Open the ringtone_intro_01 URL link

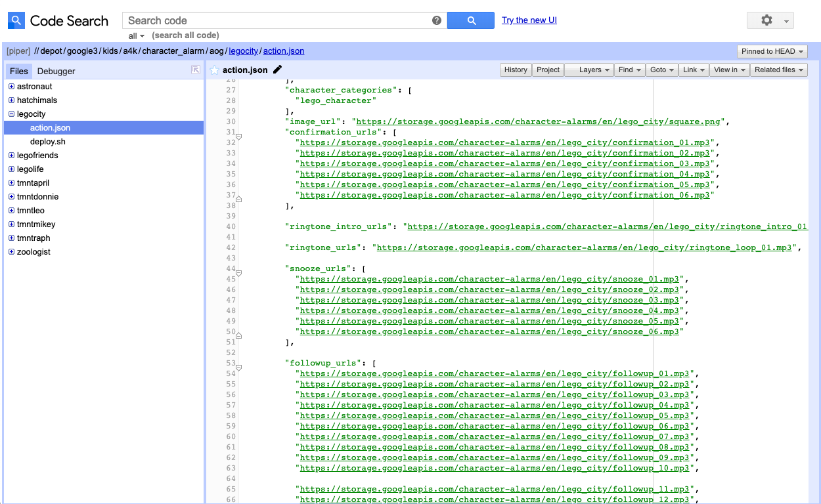(x=608, y=226)
